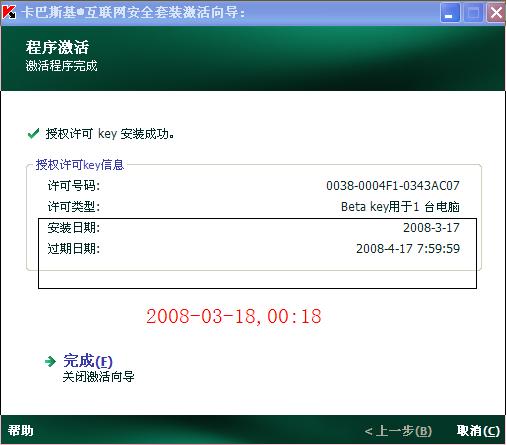
Task: Click the disabled maximize button
Action: (473, 13)
